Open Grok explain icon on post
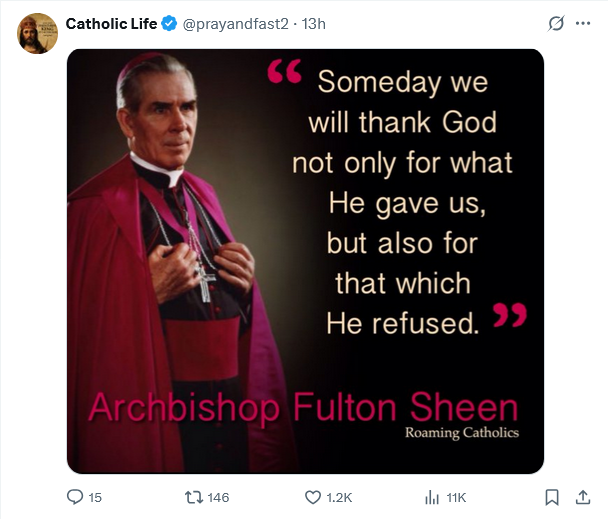The width and height of the screenshot is (608, 519). click(x=556, y=24)
